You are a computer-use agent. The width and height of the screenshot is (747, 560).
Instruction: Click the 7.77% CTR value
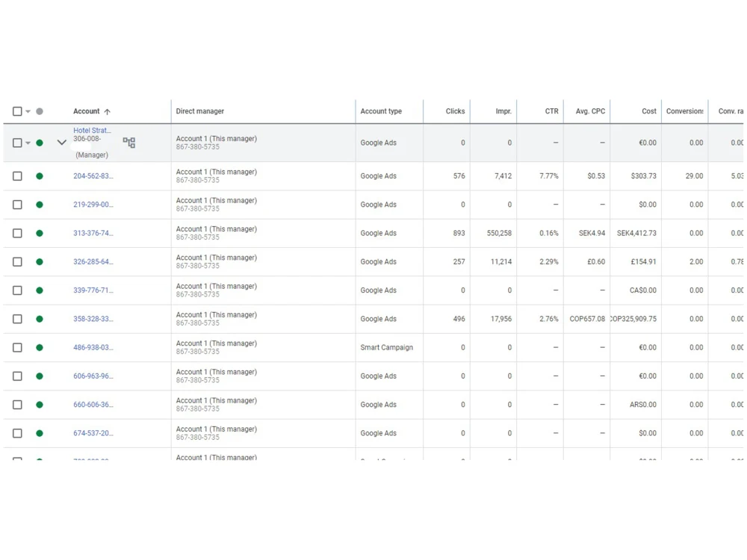point(549,176)
